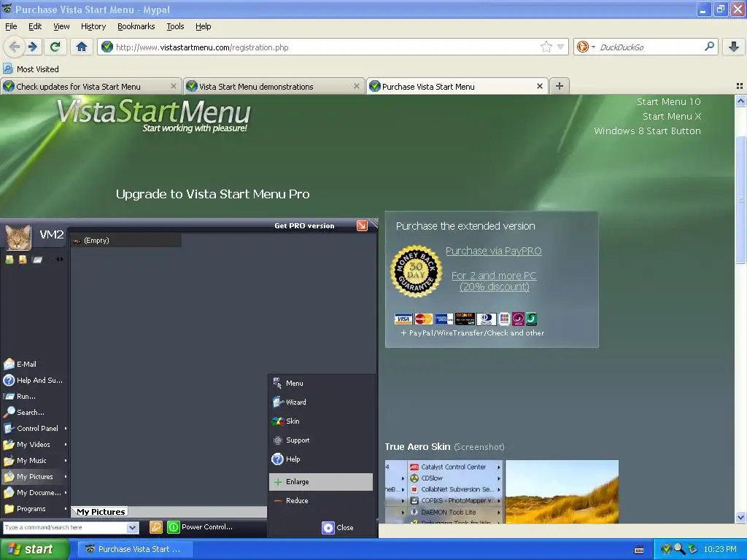This screenshot has width=747, height=560.
Task: Go to the browser Home page
Action: (x=82, y=47)
